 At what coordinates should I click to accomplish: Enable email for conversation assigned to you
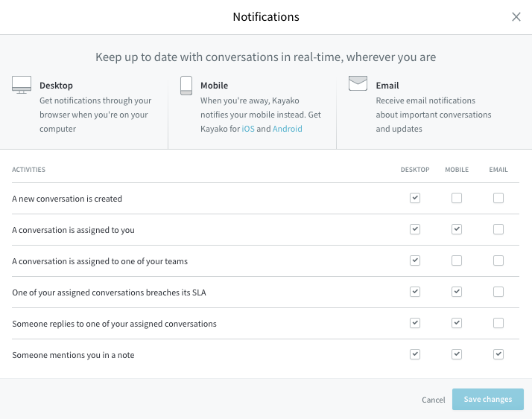[498, 229]
